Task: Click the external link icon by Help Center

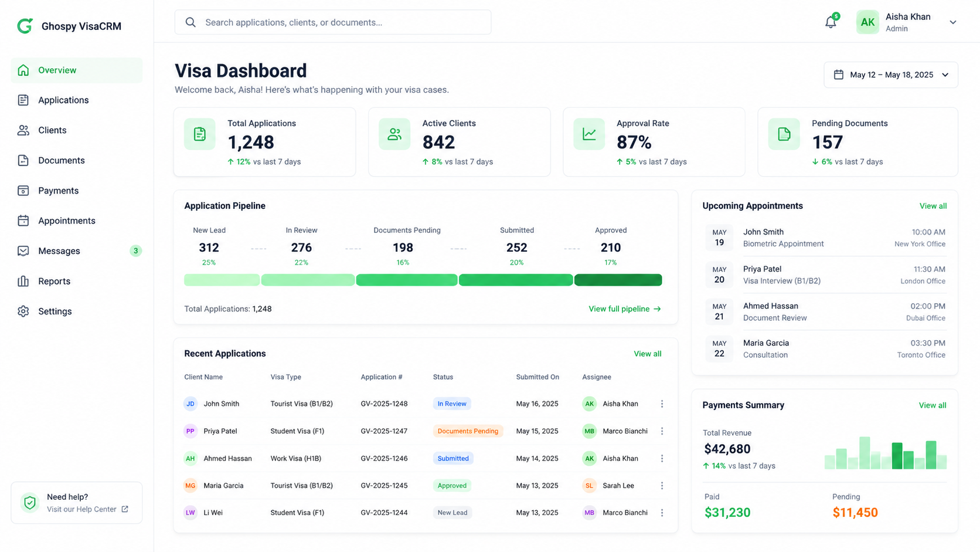Action: (x=125, y=509)
